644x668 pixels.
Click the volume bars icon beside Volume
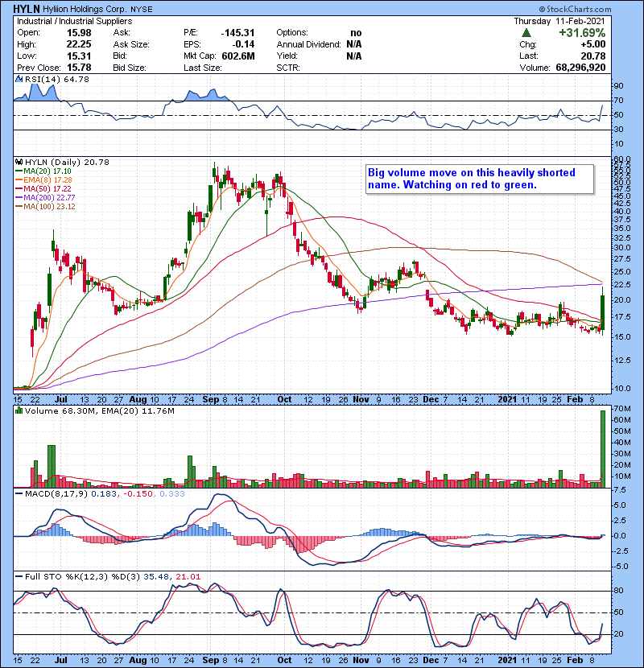pos(19,411)
